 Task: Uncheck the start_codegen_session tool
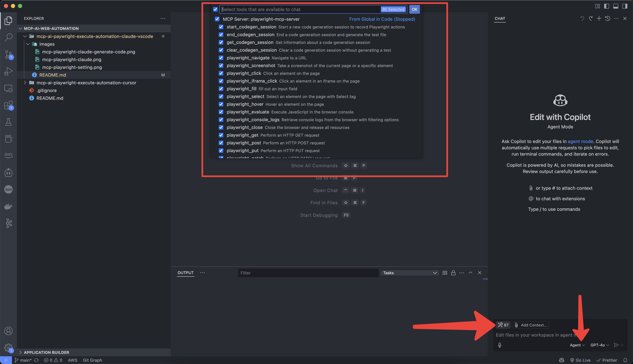(x=221, y=27)
